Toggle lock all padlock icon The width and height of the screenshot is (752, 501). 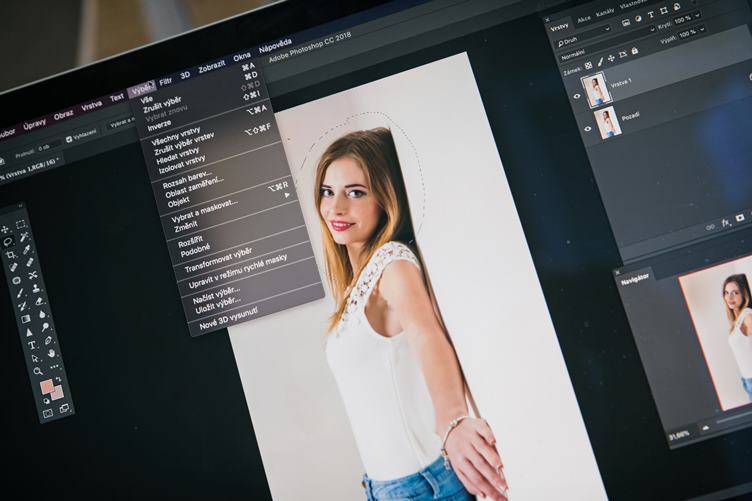[x=634, y=51]
